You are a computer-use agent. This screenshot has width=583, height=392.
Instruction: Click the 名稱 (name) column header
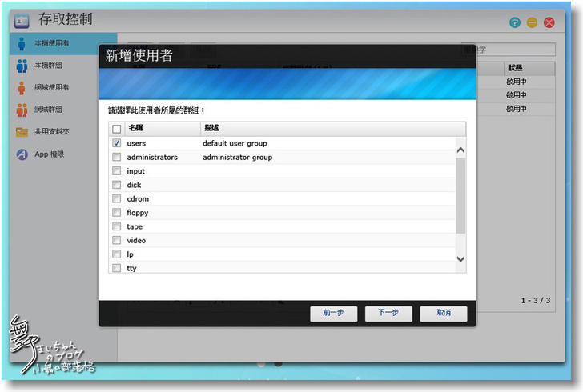[x=163, y=128]
